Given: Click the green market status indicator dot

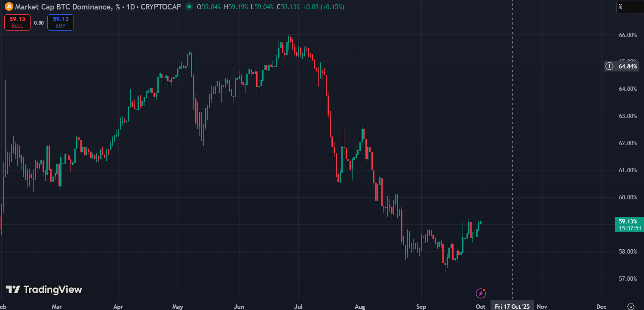Looking at the screenshot, I should click(189, 7).
